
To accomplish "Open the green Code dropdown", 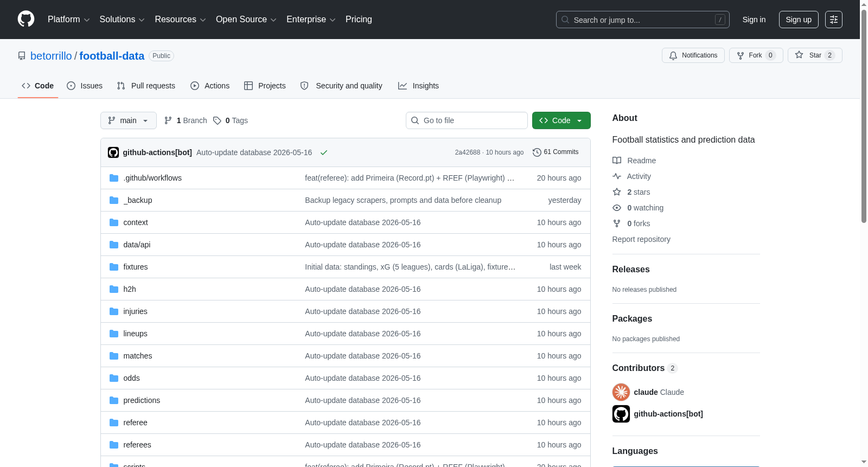I will (x=561, y=120).
